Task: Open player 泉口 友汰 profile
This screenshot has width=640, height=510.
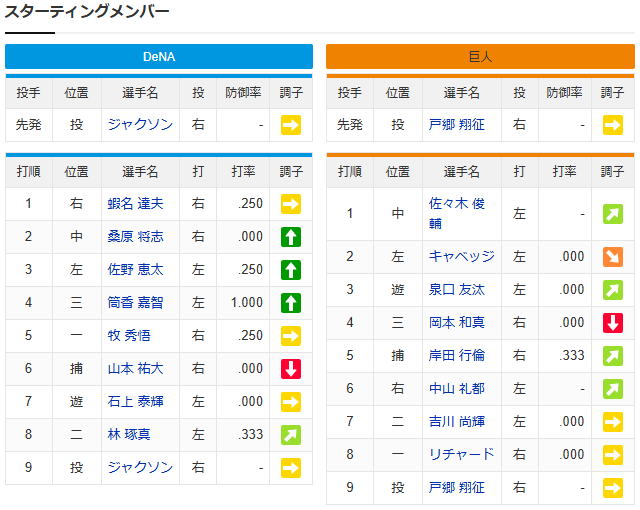Action: coord(457,290)
